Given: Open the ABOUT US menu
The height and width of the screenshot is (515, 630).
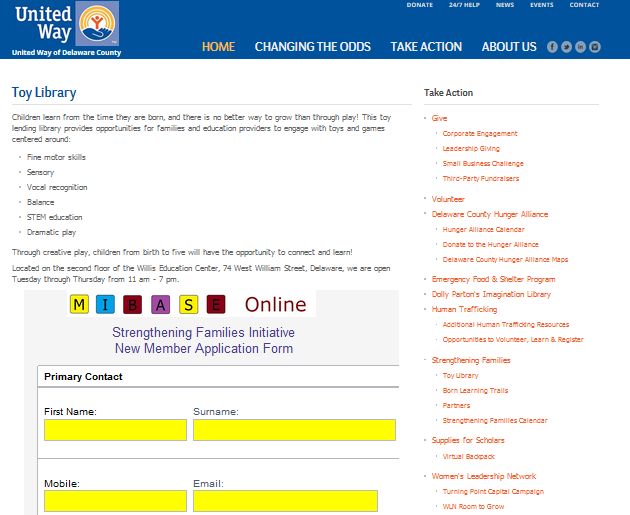Looking at the screenshot, I should click(509, 47).
